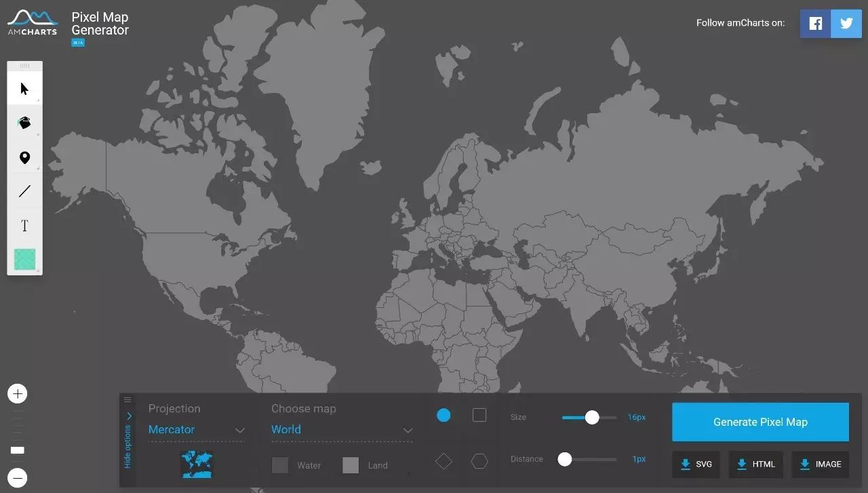Select the square pixel shape
The width and height of the screenshot is (868, 493).
pos(479,415)
